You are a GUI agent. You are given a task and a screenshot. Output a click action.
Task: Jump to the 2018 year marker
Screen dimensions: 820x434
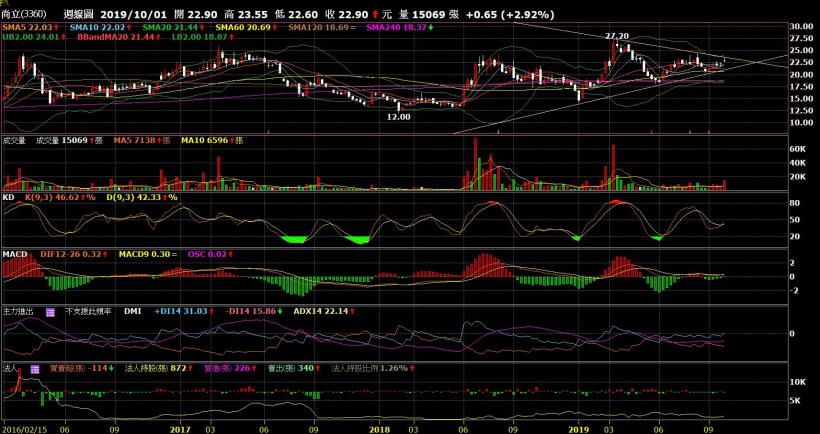click(x=379, y=428)
